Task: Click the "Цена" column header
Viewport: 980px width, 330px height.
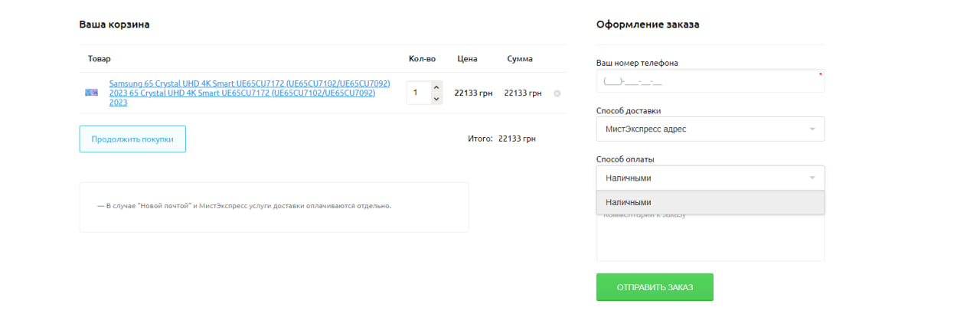Action: pyautogui.click(x=467, y=58)
